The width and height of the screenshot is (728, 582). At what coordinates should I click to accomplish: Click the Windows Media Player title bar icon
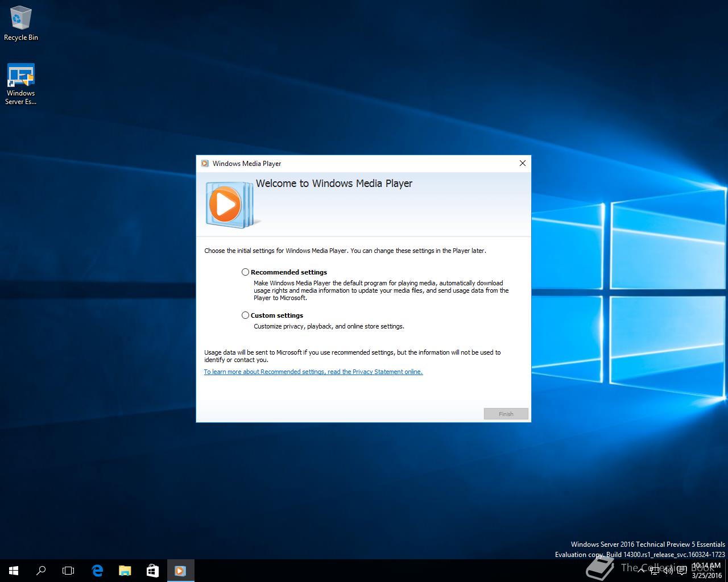click(205, 164)
